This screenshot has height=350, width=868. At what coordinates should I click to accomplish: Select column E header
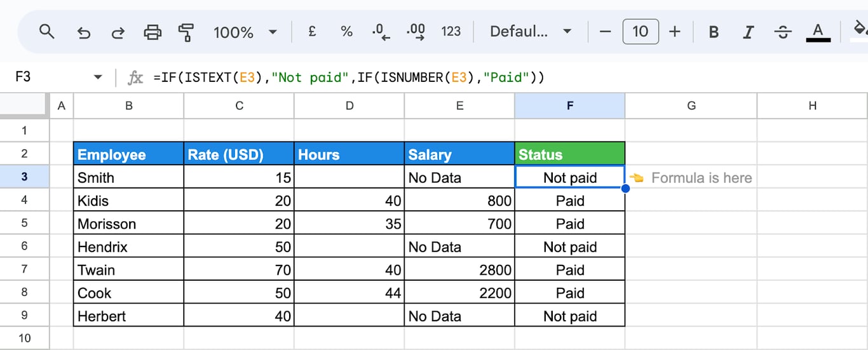pos(459,106)
